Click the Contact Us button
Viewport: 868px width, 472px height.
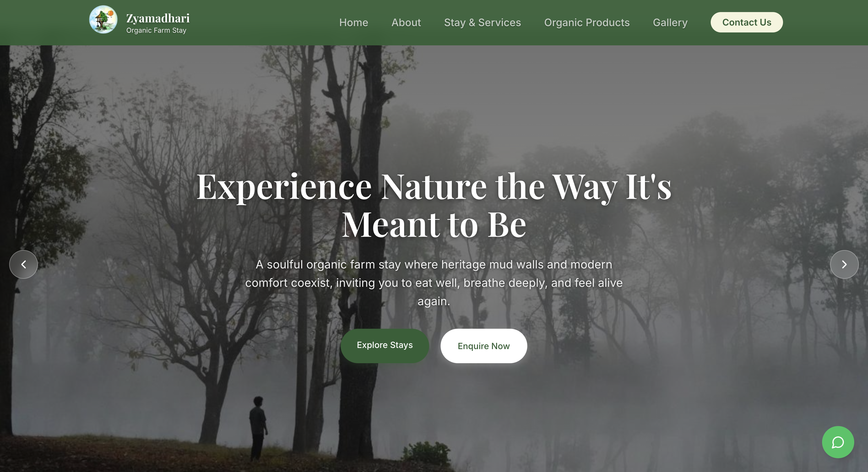coord(746,22)
